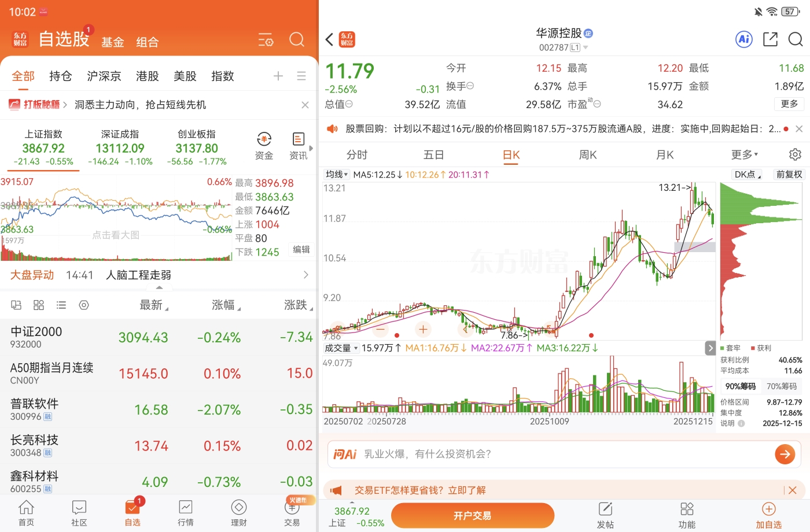Select the 持仓 tab
The image size is (810, 532).
pyautogui.click(x=61, y=76)
